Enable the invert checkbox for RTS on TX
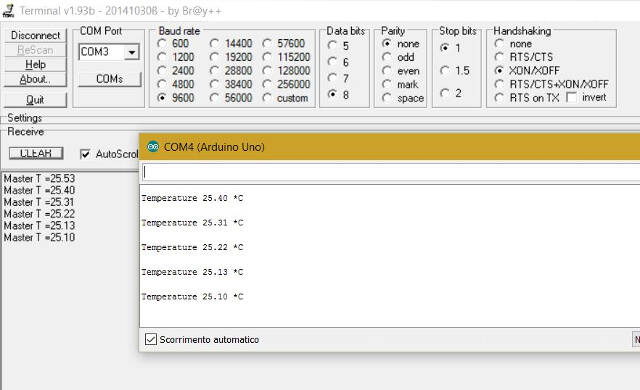The image size is (640, 390). (572, 98)
